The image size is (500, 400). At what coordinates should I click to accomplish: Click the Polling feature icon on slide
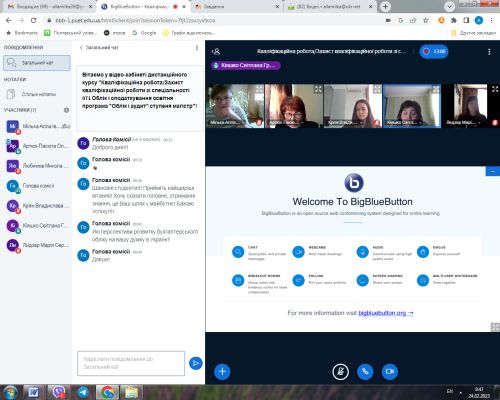pyautogui.click(x=299, y=280)
